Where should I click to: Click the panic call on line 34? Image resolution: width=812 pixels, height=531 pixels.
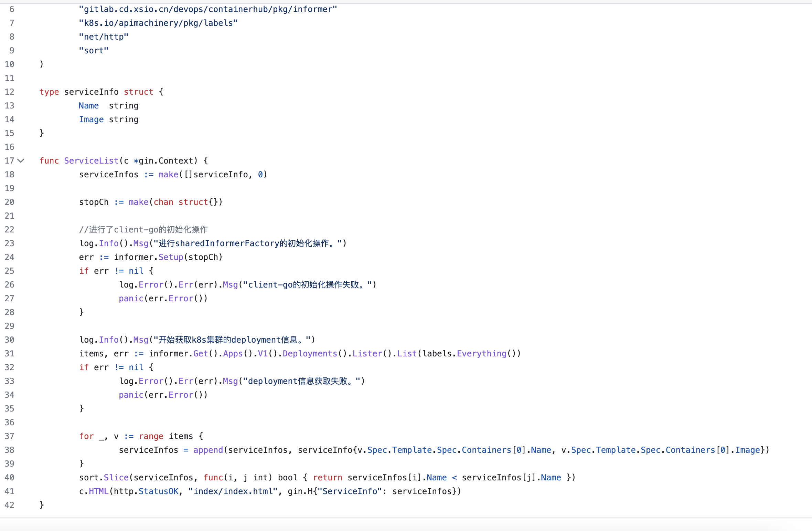pyautogui.click(x=131, y=395)
